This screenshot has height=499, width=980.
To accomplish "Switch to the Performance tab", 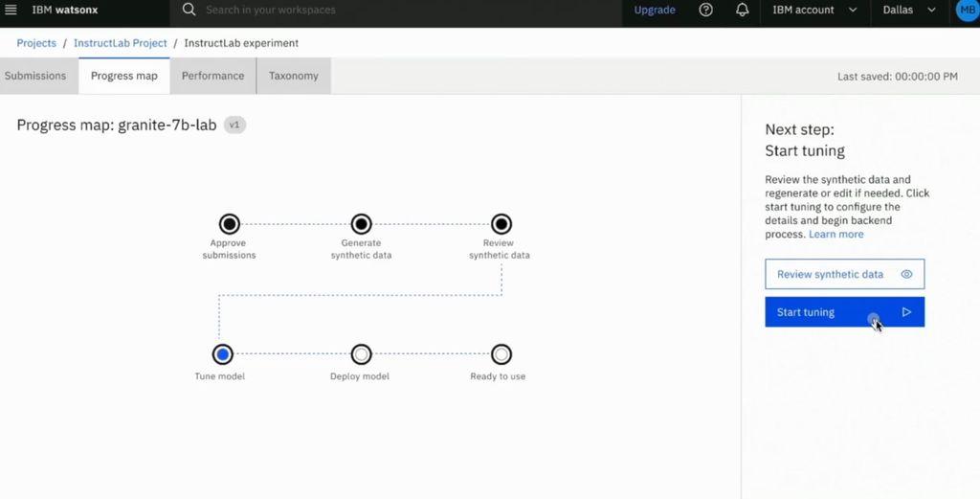I will click(213, 76).
